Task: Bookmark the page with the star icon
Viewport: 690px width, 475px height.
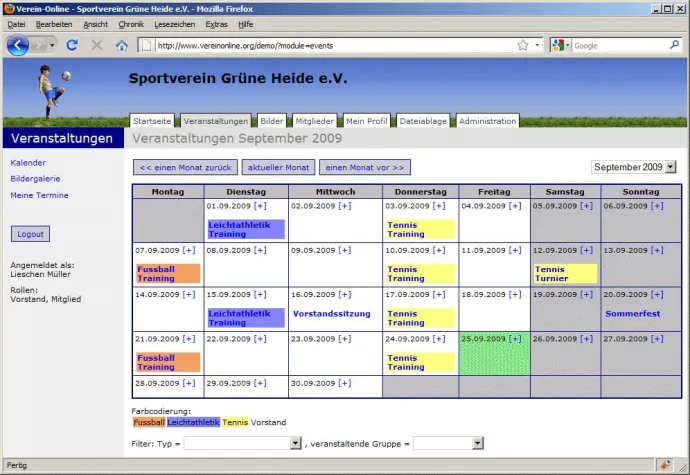Action: pyautogui.click(x=523, y=45)
